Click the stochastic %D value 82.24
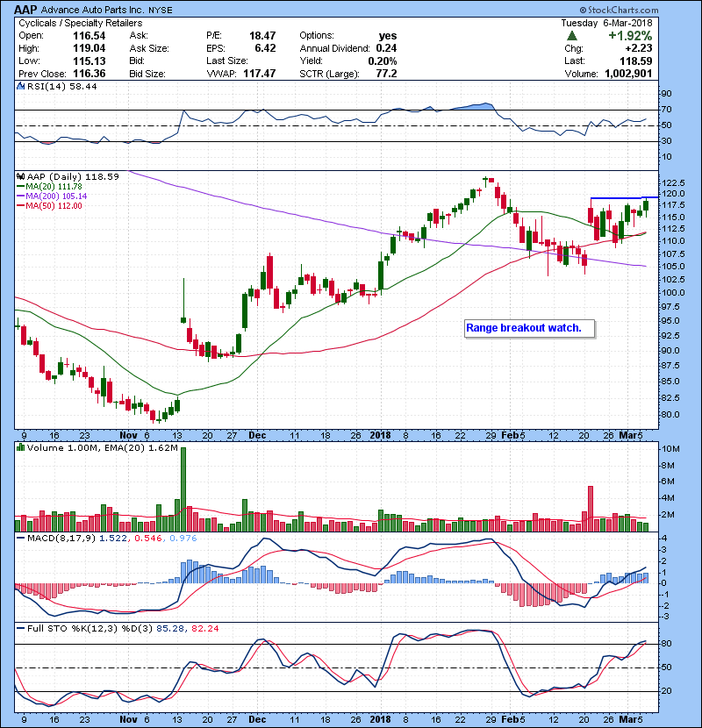This screenshot has width=702, height=728. pos(204,629)
